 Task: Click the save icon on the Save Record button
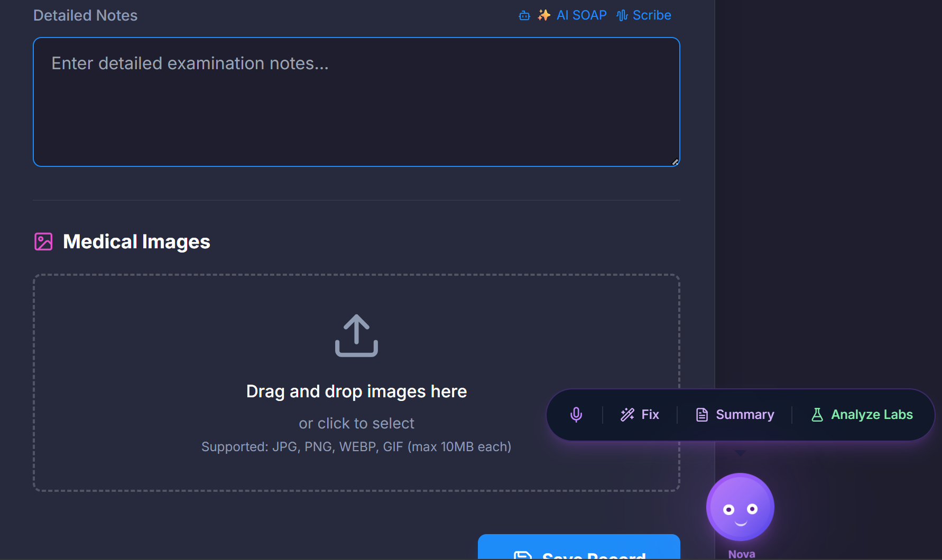pyautogui.click(x=523, y=555)
